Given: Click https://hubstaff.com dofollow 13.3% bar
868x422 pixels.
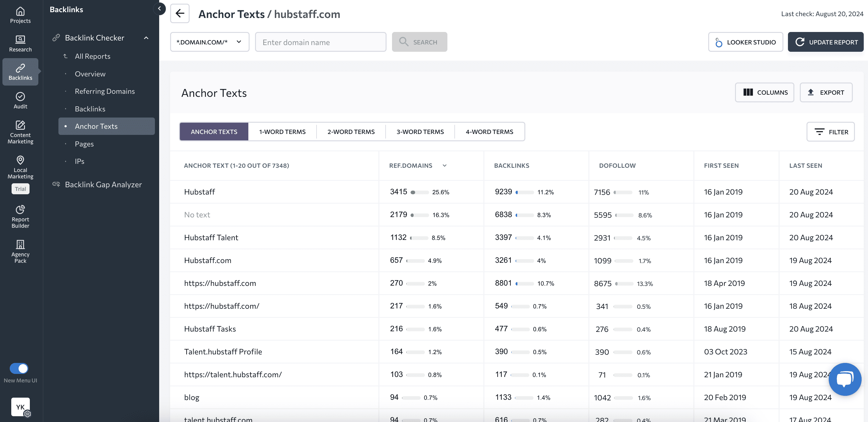Looking at the screenshot, I should [x=624, y=284].
